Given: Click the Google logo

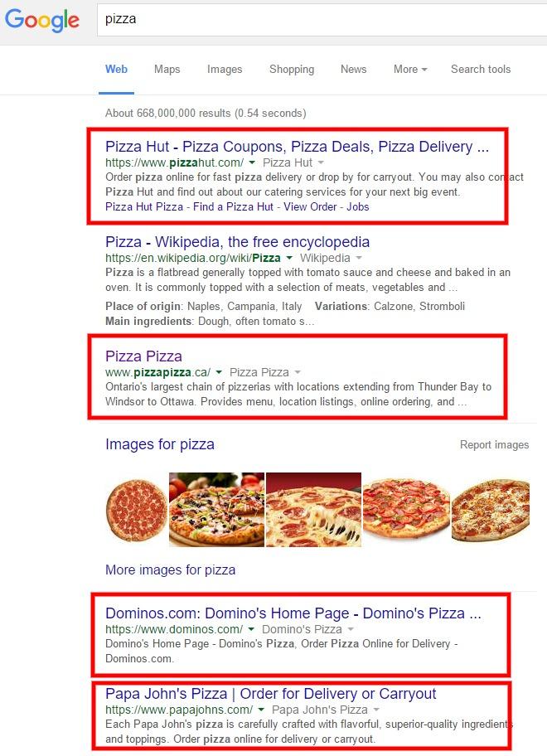Looking at the screenshot, I should point(42,20).
